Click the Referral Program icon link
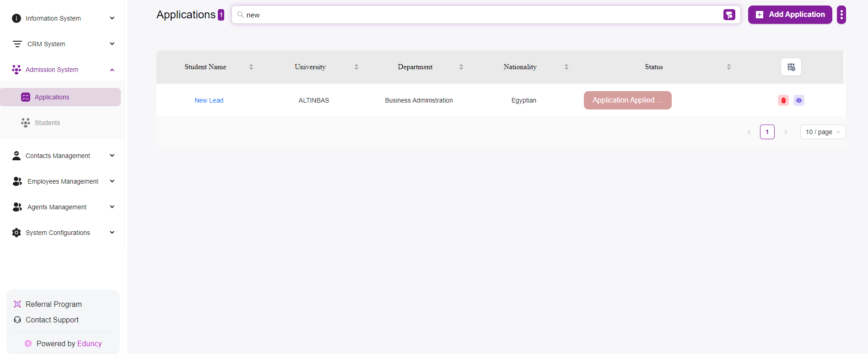 tap(17, 304)
